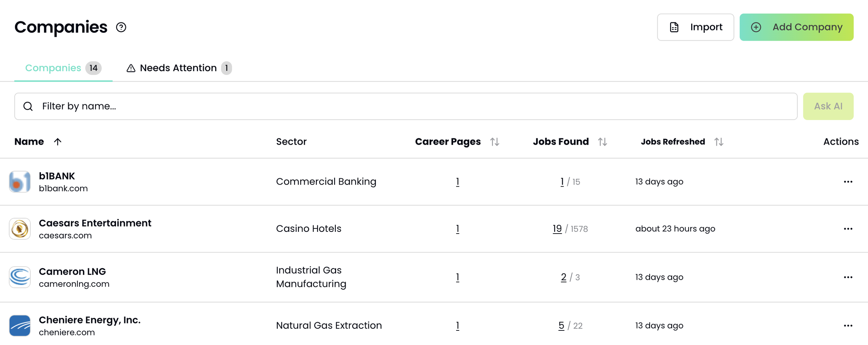Switch to the Companies tab
The image size is (868, 345).
click(x=63, y=68)
